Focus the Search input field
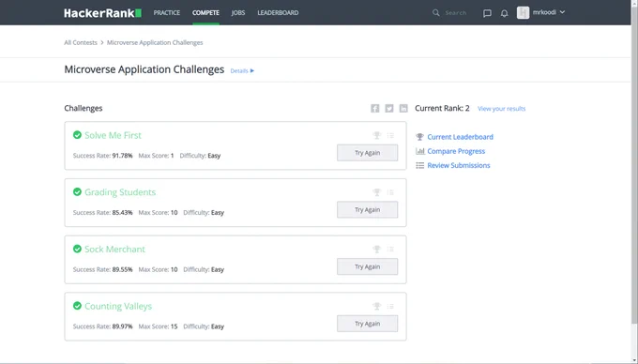The height and width of the screenshot is (364, 638). (456, 13)
